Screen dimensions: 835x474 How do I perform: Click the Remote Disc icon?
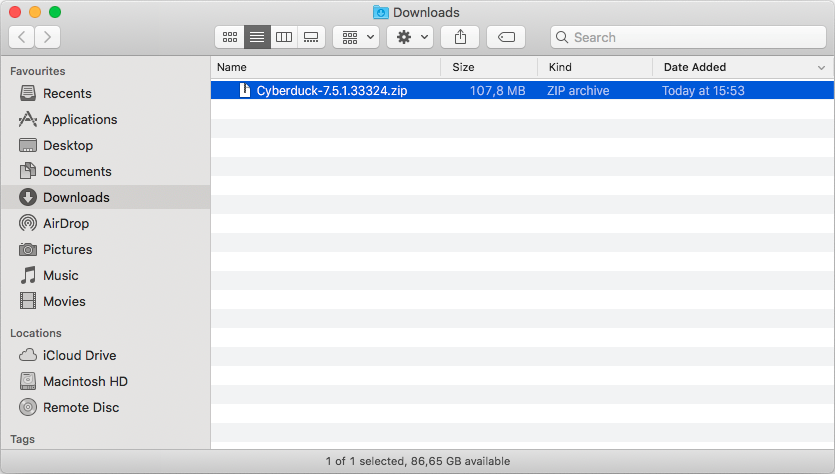(28, 407)
